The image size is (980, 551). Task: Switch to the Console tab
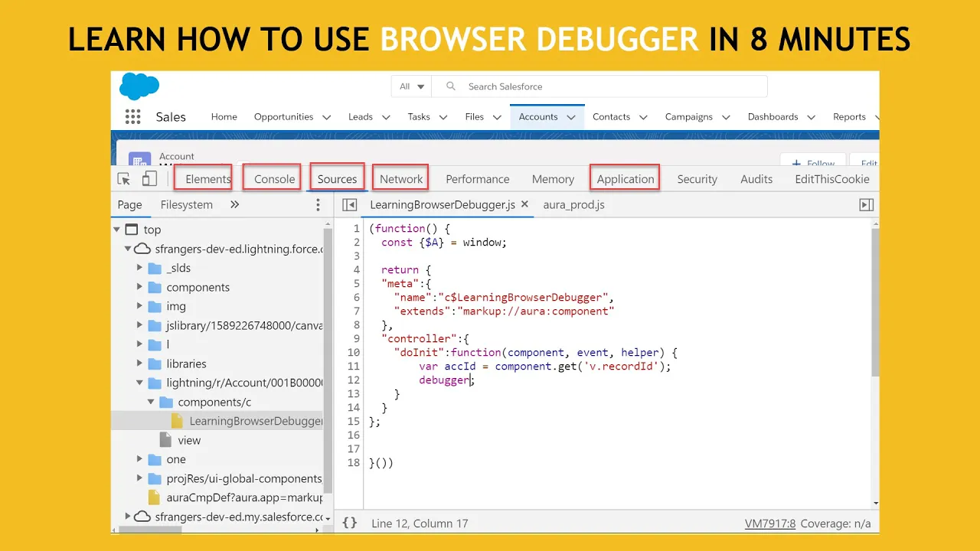pos(274,179)
